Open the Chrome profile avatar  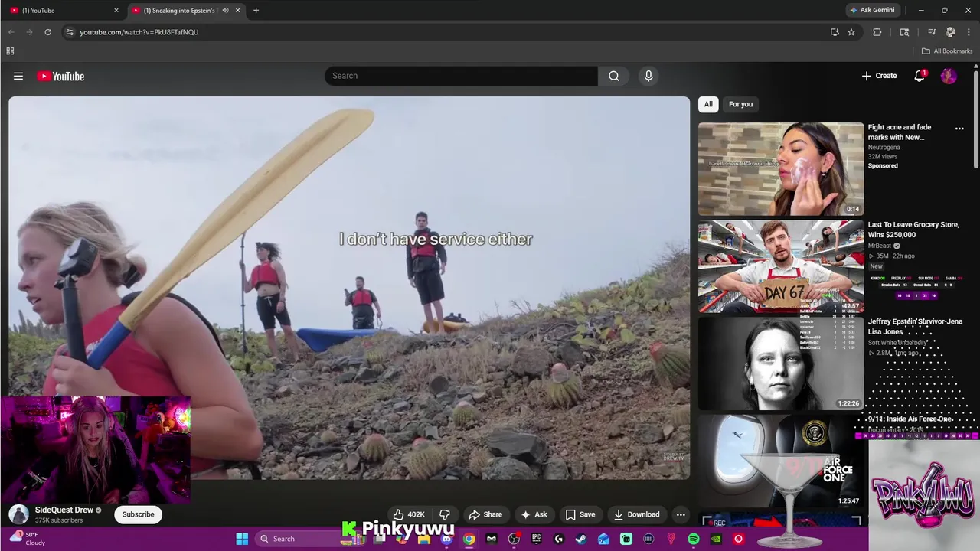point(950,32)
